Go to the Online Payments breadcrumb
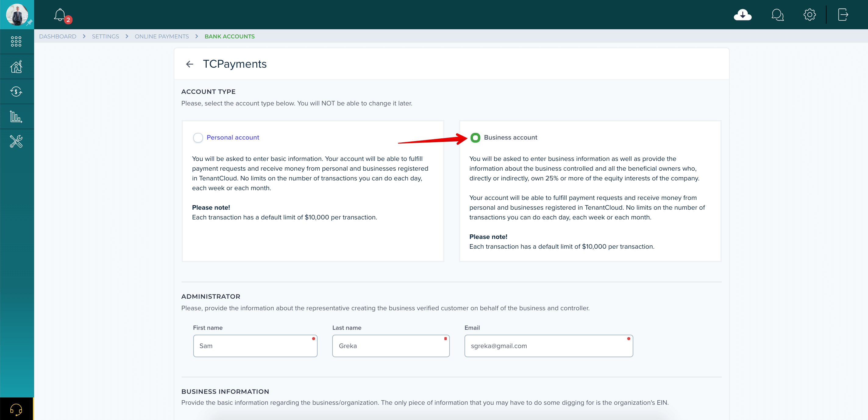The height and width of the screenshot is (420, 868). coord(162,36)
